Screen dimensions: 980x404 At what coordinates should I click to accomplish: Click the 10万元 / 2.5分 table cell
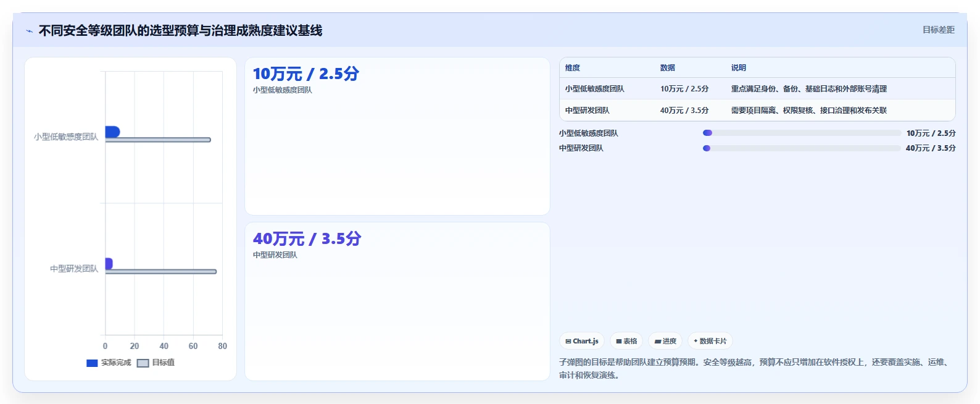pos(684,89)
